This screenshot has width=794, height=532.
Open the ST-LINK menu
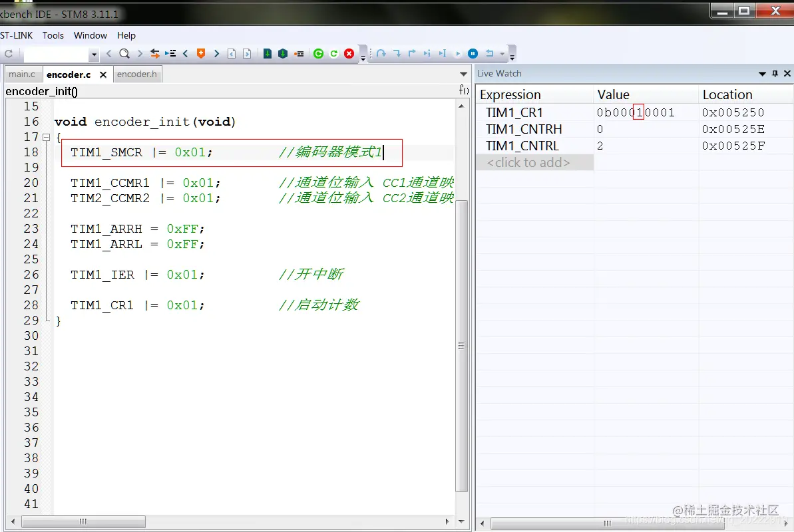[16, 35]
